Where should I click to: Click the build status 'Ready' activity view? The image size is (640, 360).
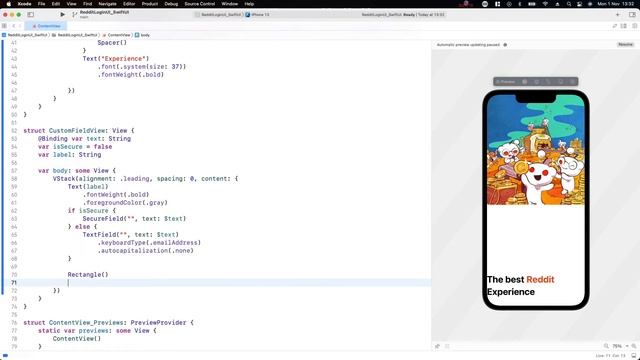[402, 14]
